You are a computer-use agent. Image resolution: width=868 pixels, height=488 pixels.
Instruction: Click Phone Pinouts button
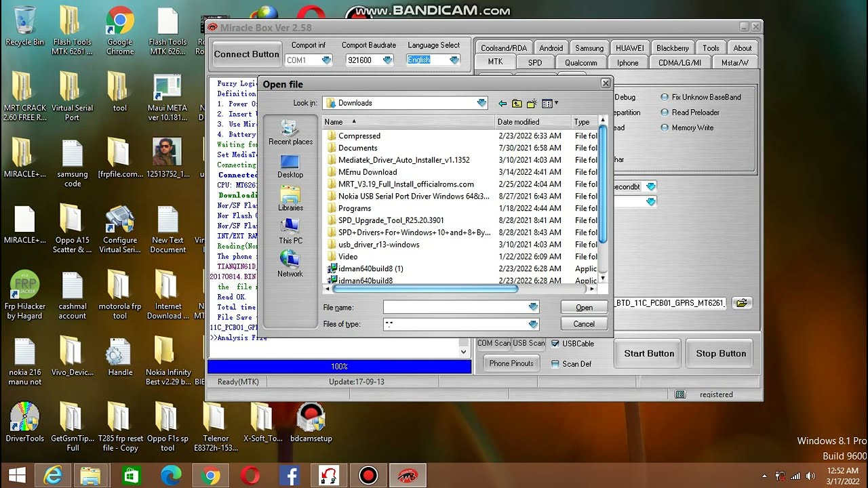coord(511,363)
